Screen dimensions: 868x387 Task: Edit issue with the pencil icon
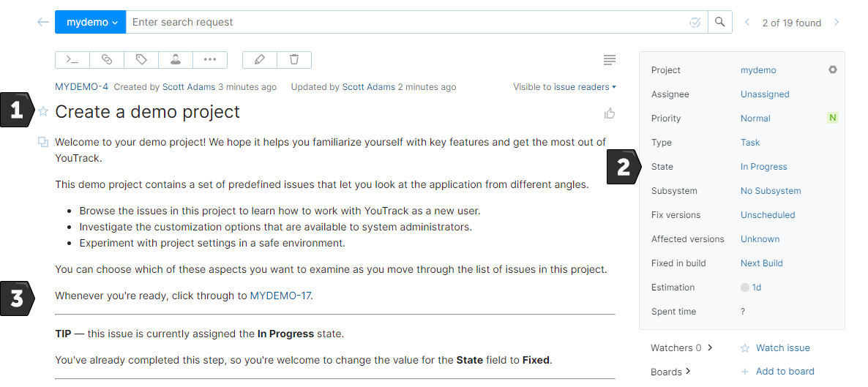pos(260,60)
